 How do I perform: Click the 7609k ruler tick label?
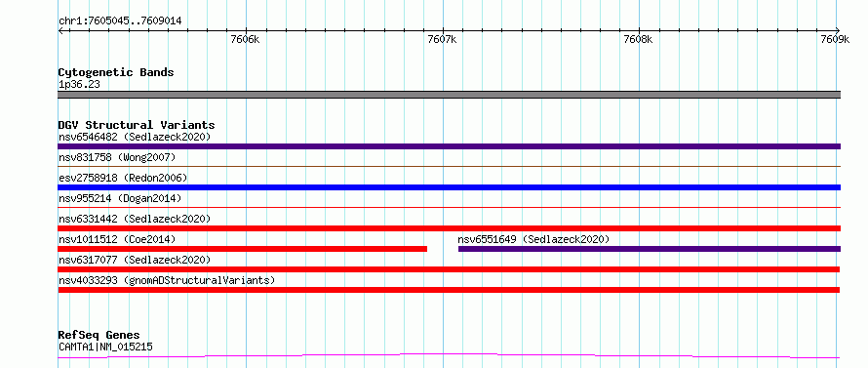[836, 39]
